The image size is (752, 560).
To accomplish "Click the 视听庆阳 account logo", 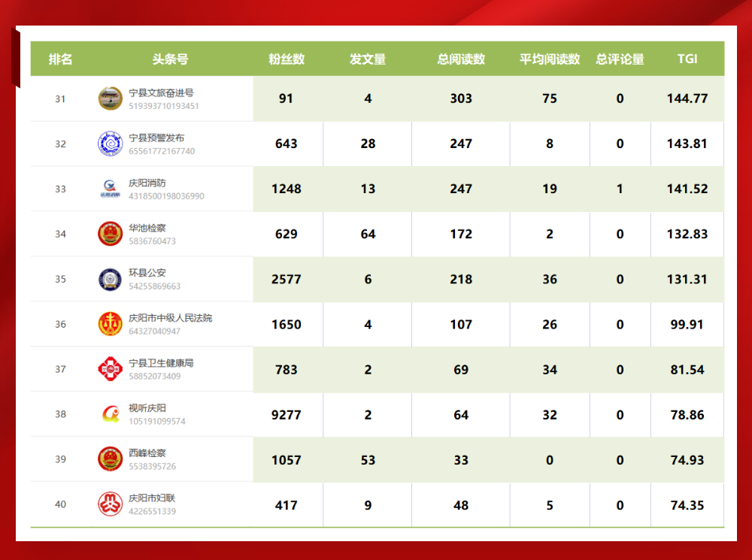I will coord(110,414).
